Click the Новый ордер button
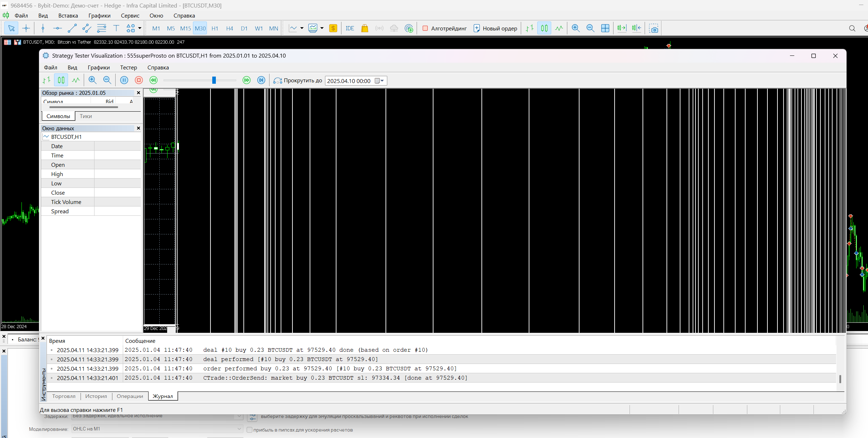868x438 pixels. (x=495, y=28)
